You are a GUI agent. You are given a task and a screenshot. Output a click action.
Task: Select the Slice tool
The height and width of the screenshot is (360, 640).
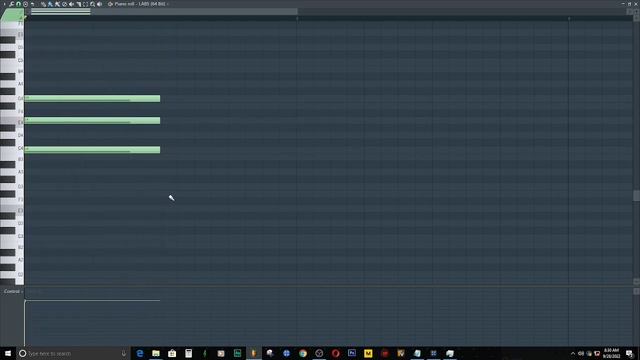(x=79, y=4)
